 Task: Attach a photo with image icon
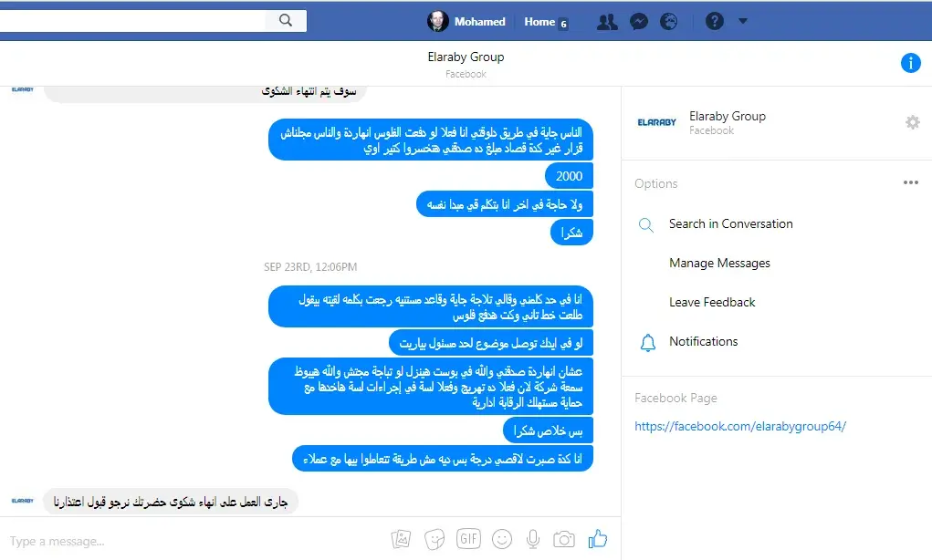[x=402, y=539]
